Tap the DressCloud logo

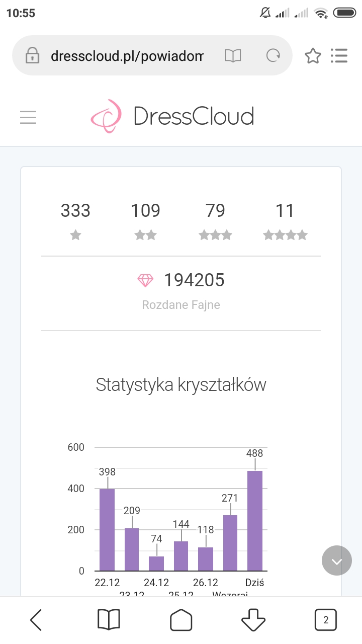click(172, 116)
